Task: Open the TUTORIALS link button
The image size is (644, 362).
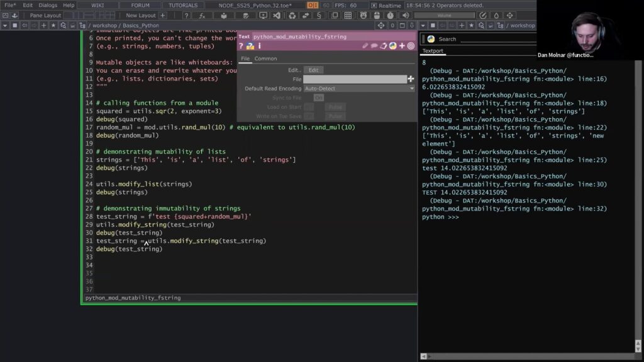Action: (183, 5)
